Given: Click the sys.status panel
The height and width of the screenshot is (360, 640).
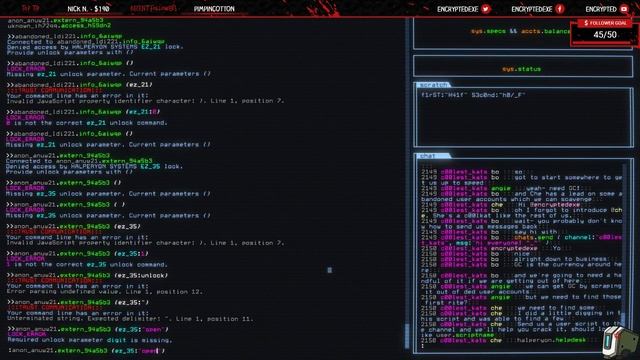Looking at the screenshot, I should click(523, 66).
